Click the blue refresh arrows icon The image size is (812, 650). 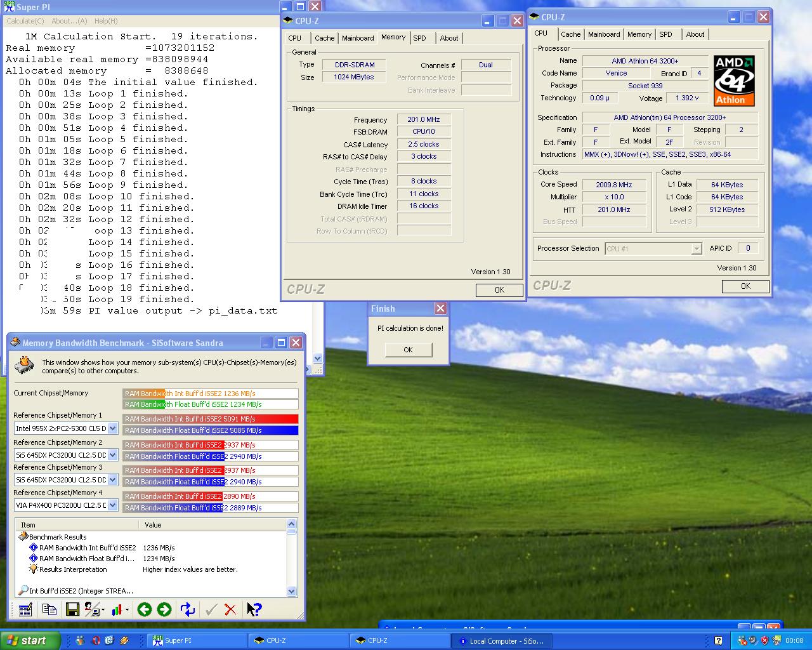188,610
